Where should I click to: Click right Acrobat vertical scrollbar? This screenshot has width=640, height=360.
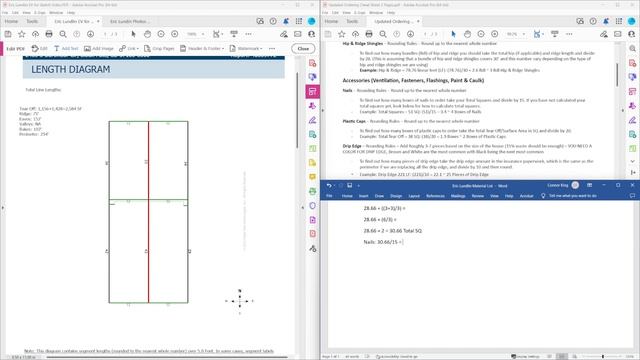click(x=617, y=75)
